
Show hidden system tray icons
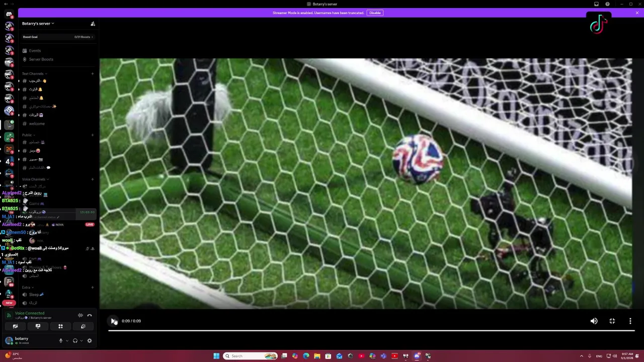click(x=582, y=356)
